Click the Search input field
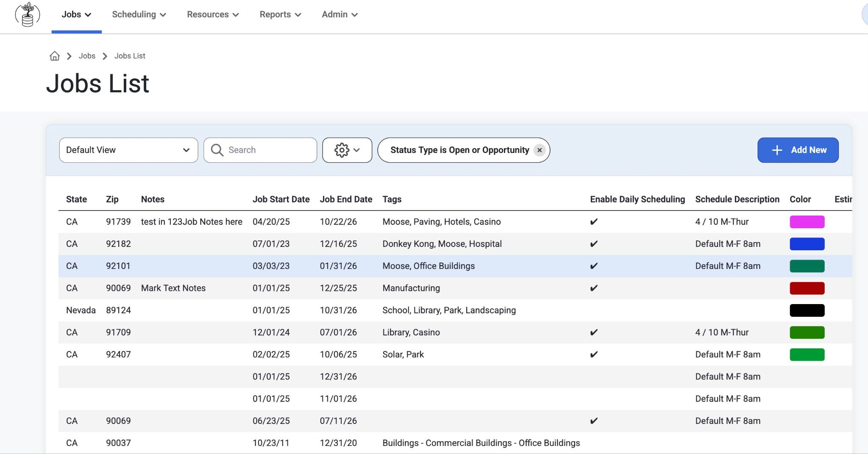 pyautogui.click(x=260, y=150)
